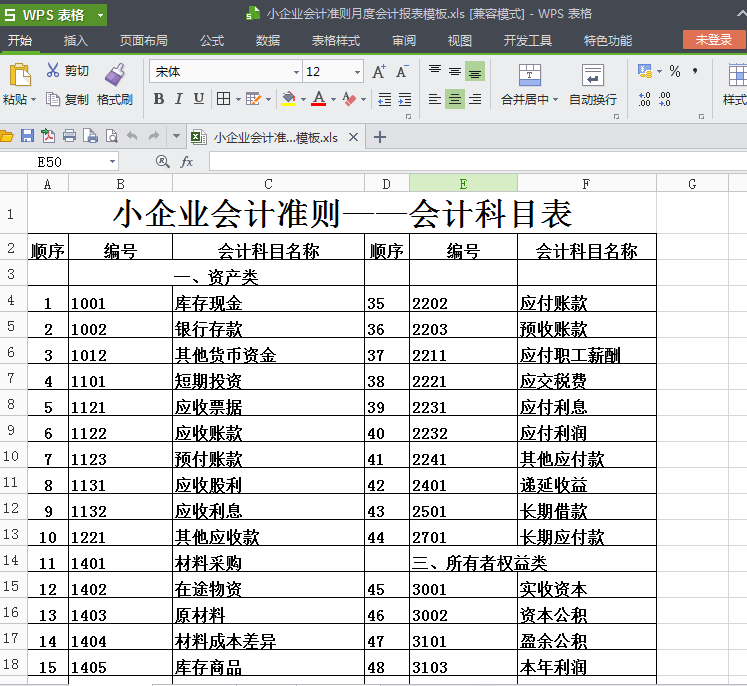Apply the red font color A
This screenshot has height=686, width=747.
pyautogui.click(x=319, y=99)
